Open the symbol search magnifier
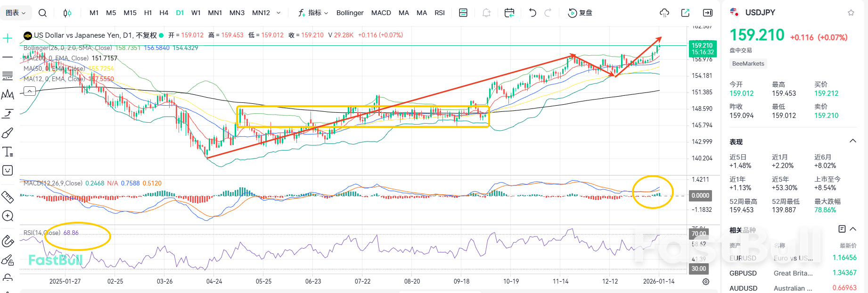This screenshot has width=868, height=293. pyautogui.click(x=42, y=13)
